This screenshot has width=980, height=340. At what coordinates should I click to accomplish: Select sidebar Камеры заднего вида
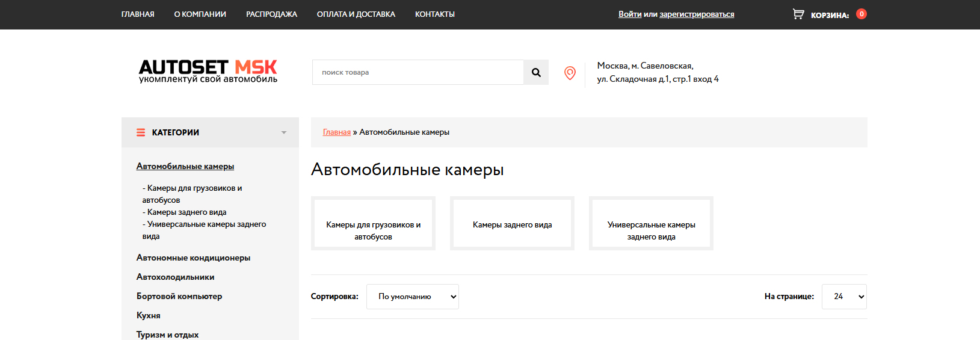[185, 212]
